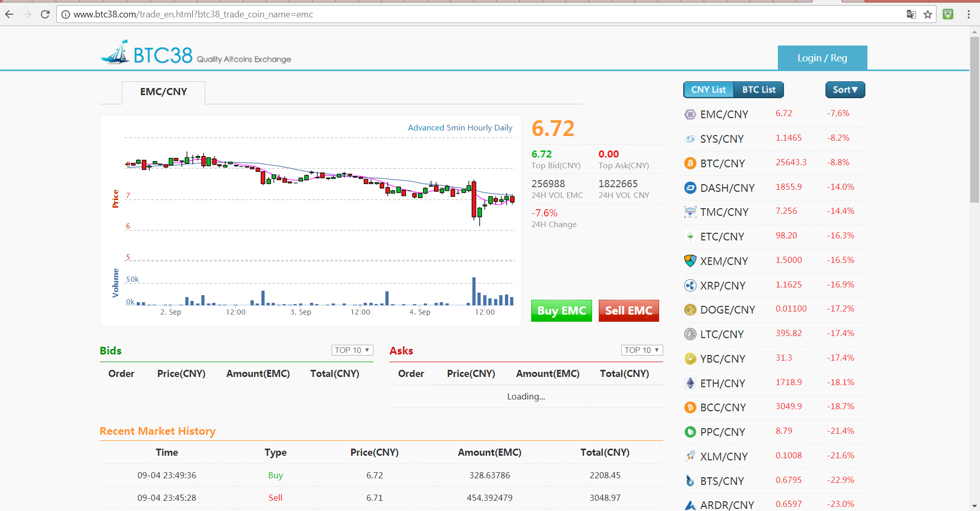Click the Bids Price(CNY) column header
This screenshot has height=511, width=980.
tap(181, 374)
